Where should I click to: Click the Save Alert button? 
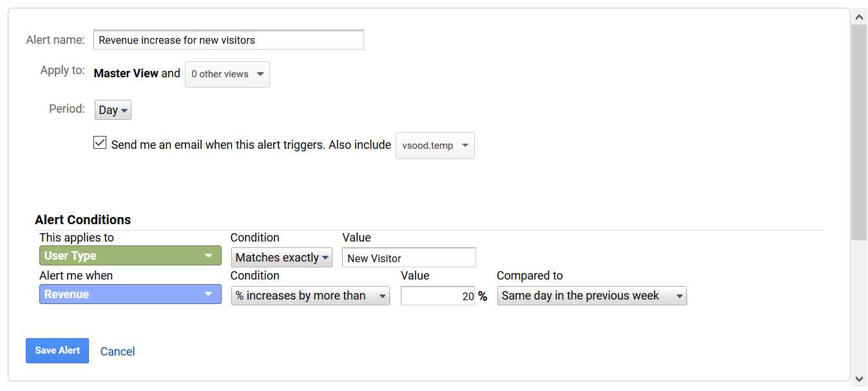click(57, 350)
